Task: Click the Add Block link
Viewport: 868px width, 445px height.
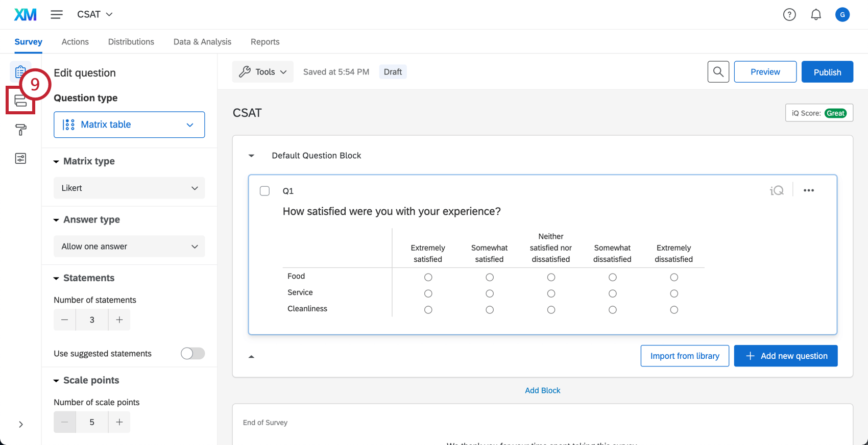Action: [542, 390]
